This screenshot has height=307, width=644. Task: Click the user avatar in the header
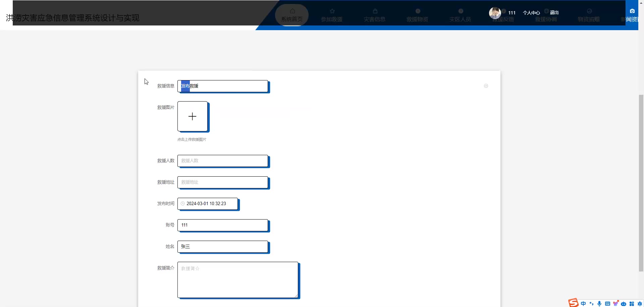point(495,13)
